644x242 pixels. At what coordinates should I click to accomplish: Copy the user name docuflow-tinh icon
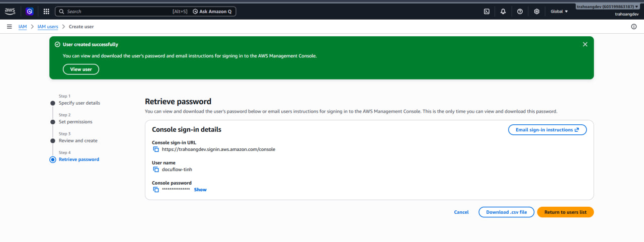pyautogui.click(x=156, y=170)
